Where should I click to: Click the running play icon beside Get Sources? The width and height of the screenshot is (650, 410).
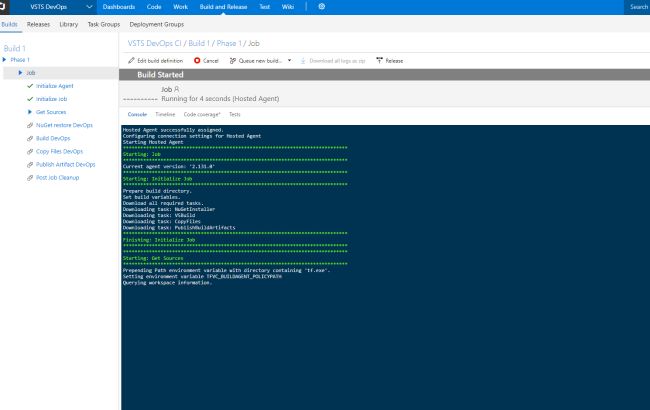pos(29,112)
